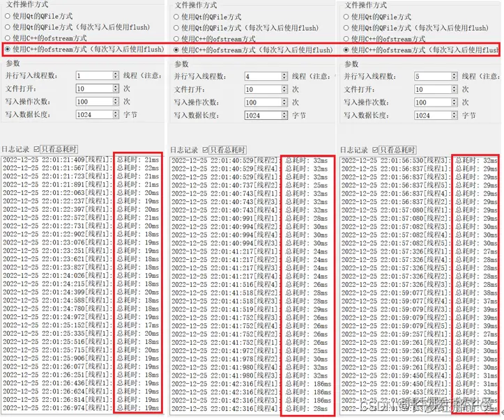Adjust 文件打开 spinner arrows in right window

tap(455, 89)
